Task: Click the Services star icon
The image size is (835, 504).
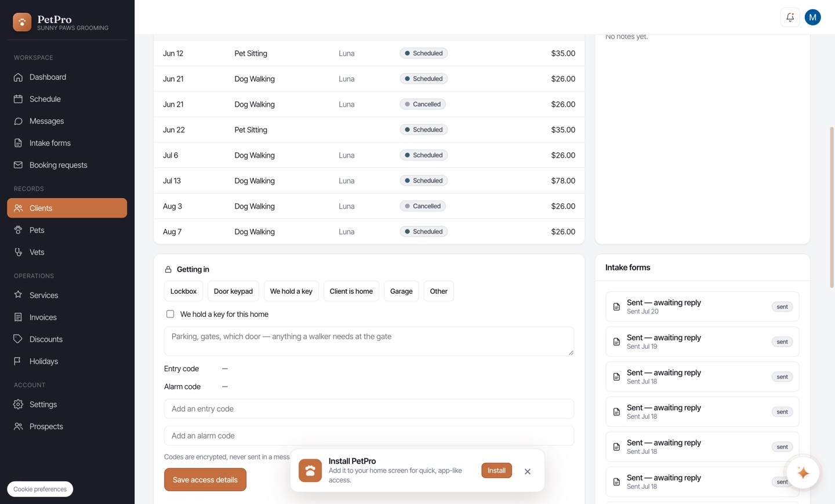Action: (x=18, y=295)
